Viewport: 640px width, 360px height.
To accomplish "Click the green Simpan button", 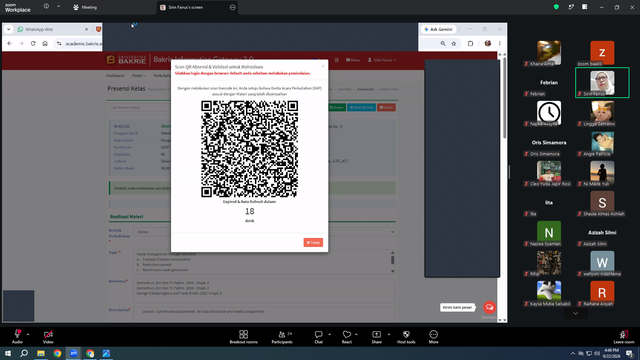I will (x=337, y=107).
